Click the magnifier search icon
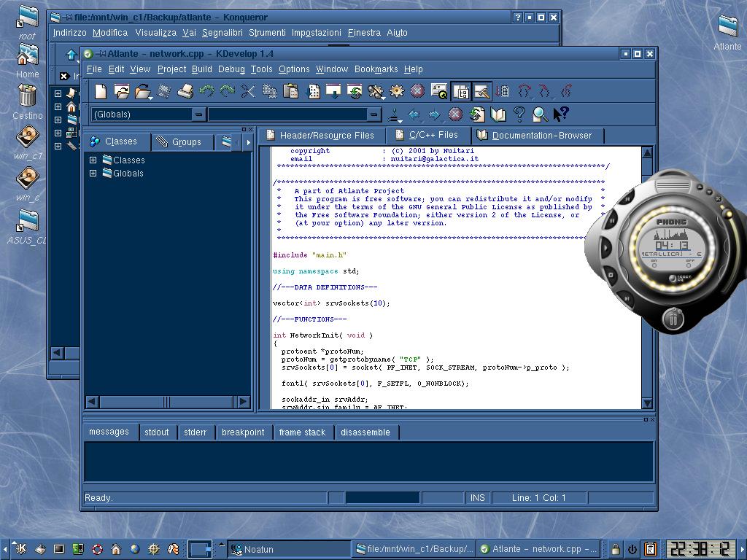 pos(540,114)
